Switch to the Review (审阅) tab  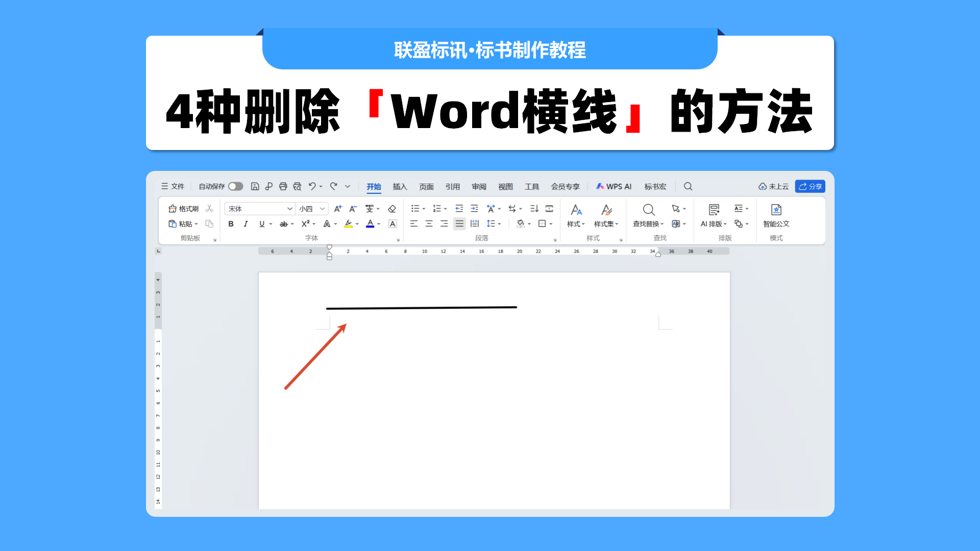point(479,187)
